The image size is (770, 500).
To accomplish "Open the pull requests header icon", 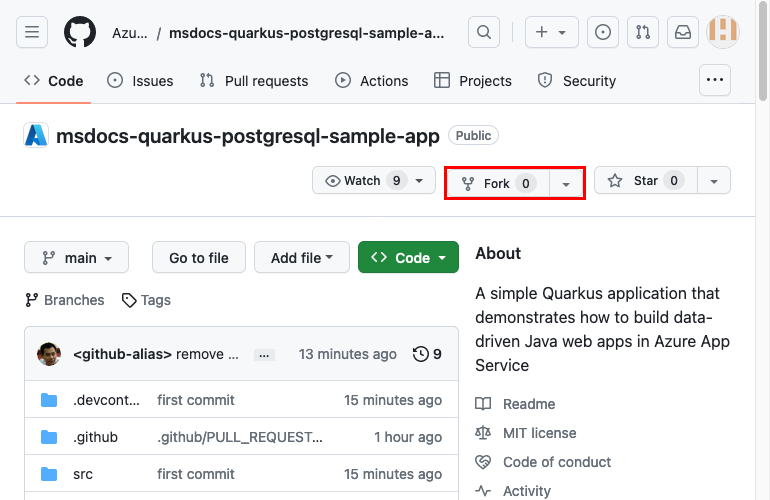I will (x=642, y=32).
